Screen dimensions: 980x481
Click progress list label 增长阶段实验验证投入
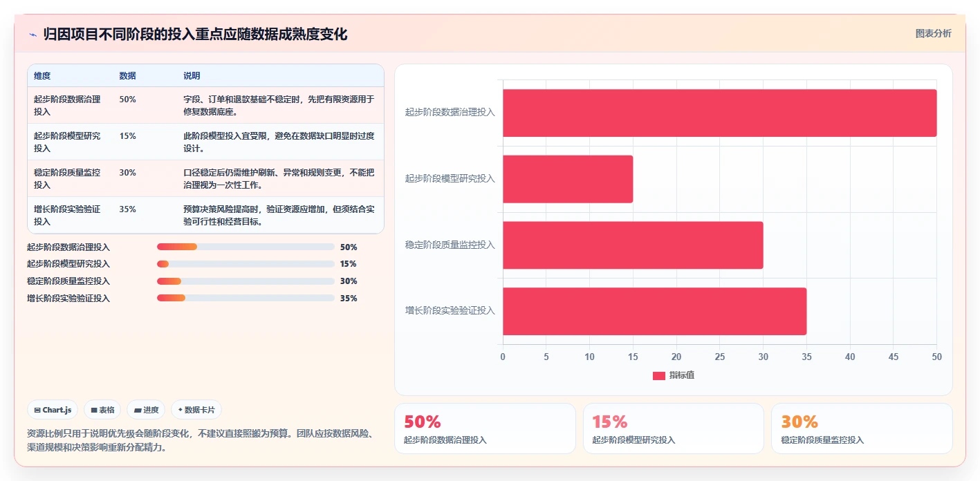click(68, 299)
